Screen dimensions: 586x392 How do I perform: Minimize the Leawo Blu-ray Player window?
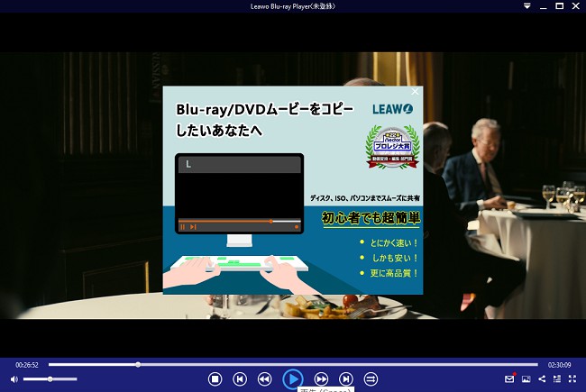tap(544, 6)
